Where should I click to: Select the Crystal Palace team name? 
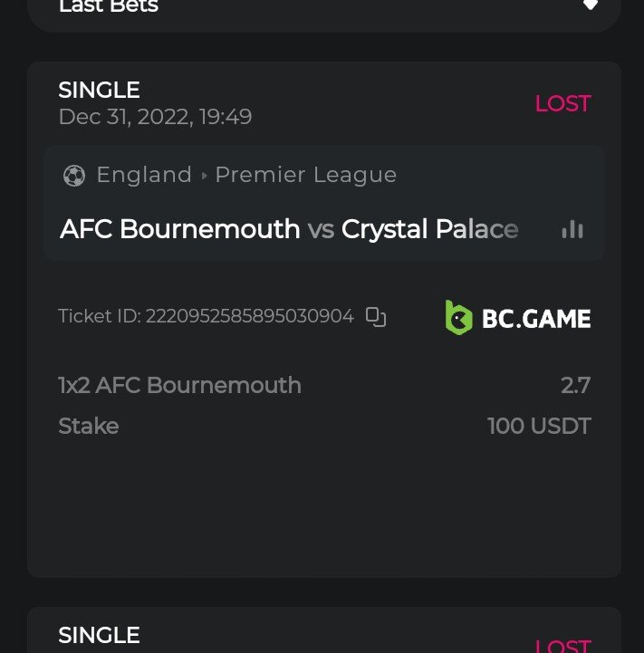tap(429, 229)
